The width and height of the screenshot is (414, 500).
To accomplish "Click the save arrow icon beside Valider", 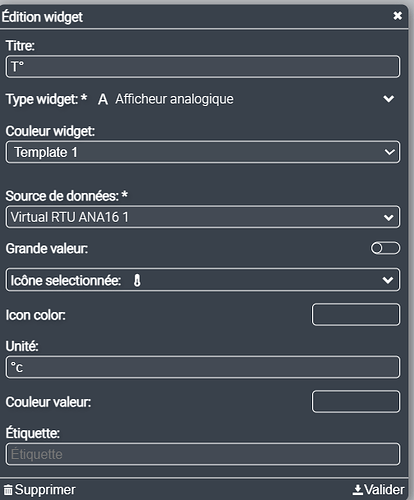I will pos(357,490).
